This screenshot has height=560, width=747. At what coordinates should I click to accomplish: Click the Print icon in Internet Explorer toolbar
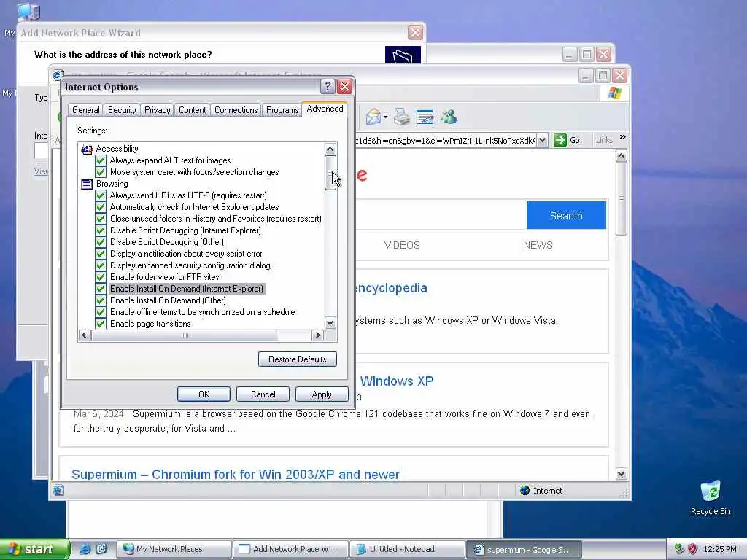tap(402, 117)
